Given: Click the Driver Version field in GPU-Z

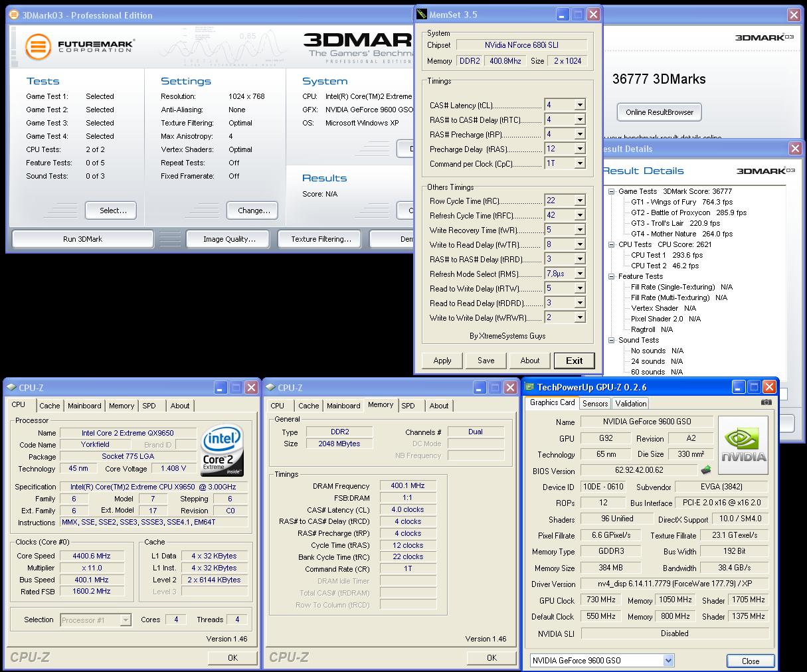Looking at the screenshot, I should coord(674,584).
